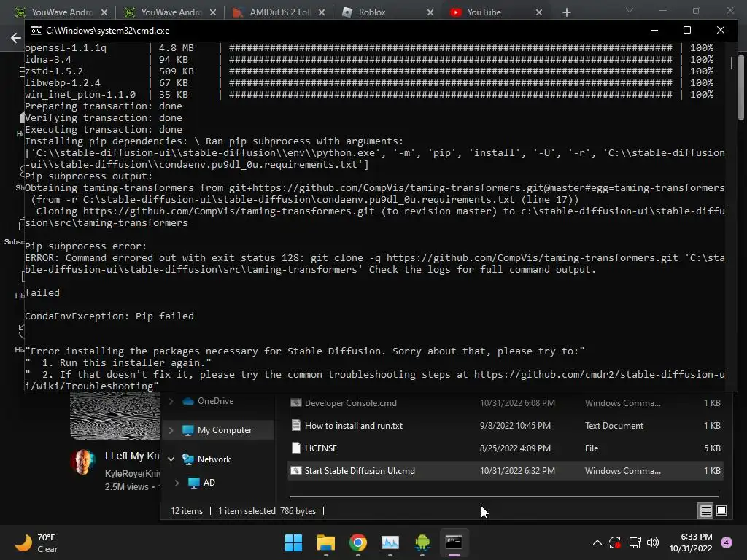Open the Windows Start menu
This screenshot has height=560, width=747.
[x=293, y=542]
